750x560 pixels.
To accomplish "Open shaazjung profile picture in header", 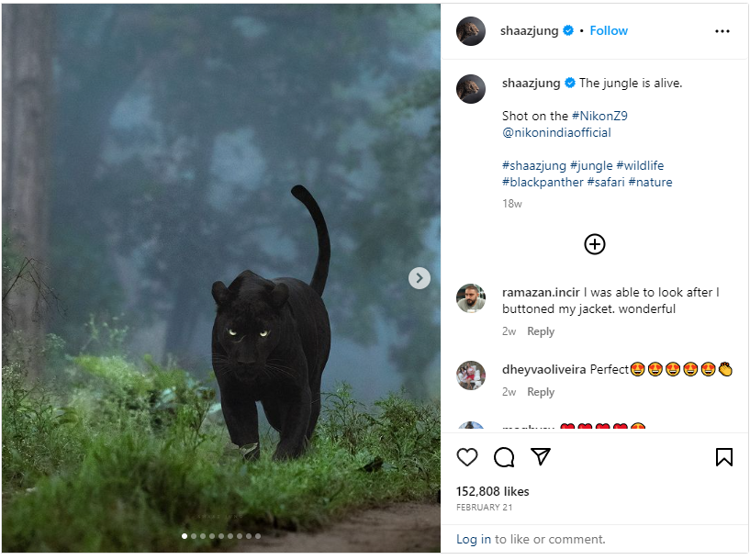I will tap(471, 31).
